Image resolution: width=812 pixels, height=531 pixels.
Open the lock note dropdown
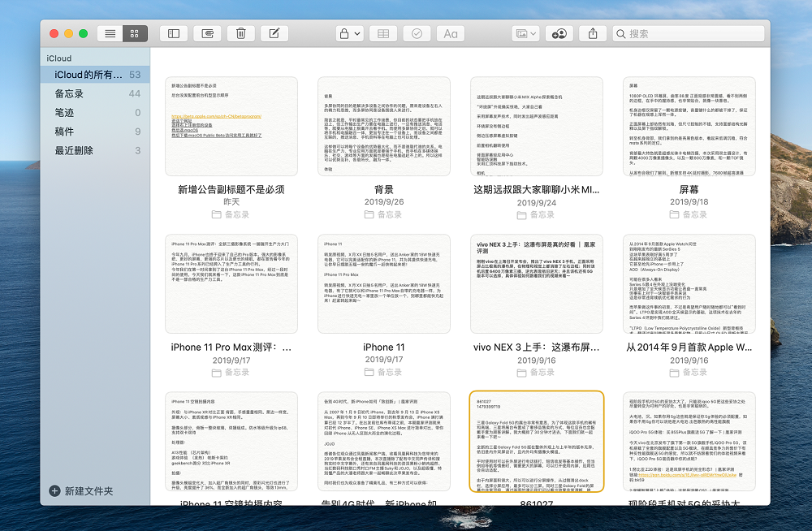click(348, 33)
